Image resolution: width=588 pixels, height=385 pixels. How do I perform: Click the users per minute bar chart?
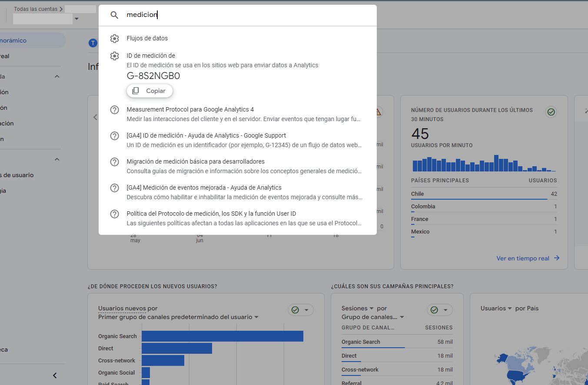click(x=484, y=163)
